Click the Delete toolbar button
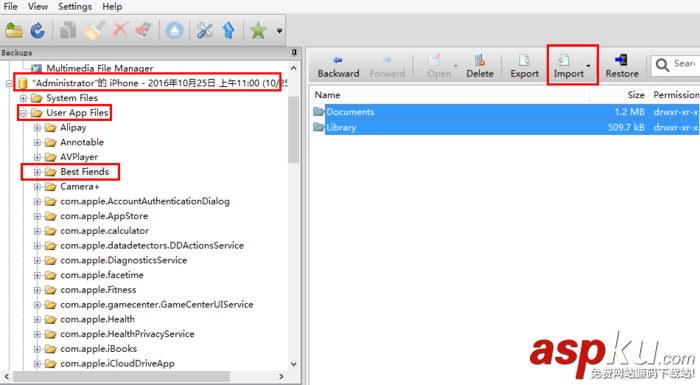This screenshot has width=700, height=385. 480,67
